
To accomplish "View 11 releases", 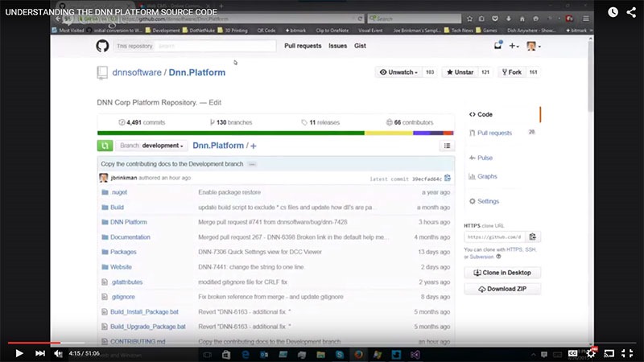I will pyautogui.click(x=320, y=122).
